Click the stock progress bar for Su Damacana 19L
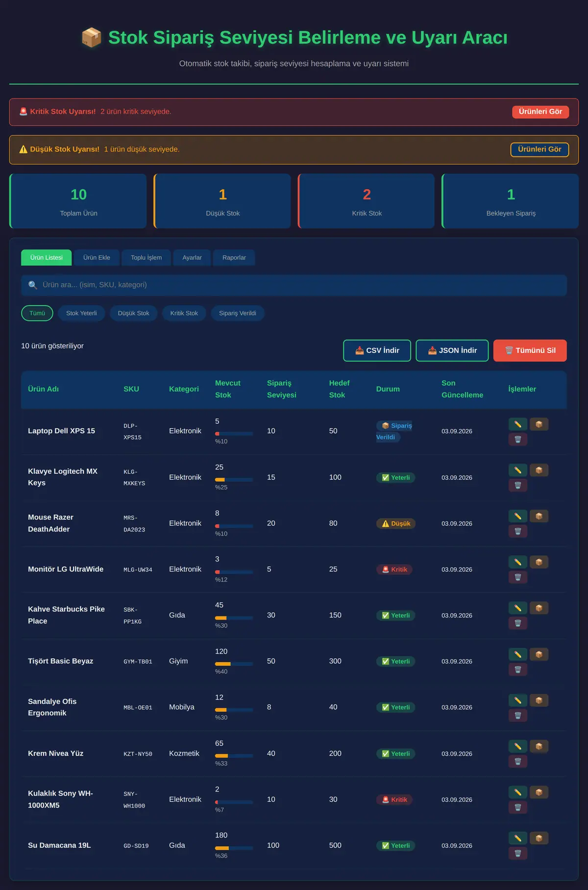588x890 pixels. click(234, 848)
